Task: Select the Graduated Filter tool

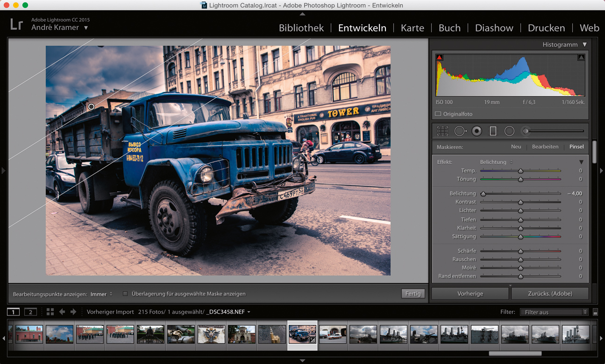Action: coord(493,131)
